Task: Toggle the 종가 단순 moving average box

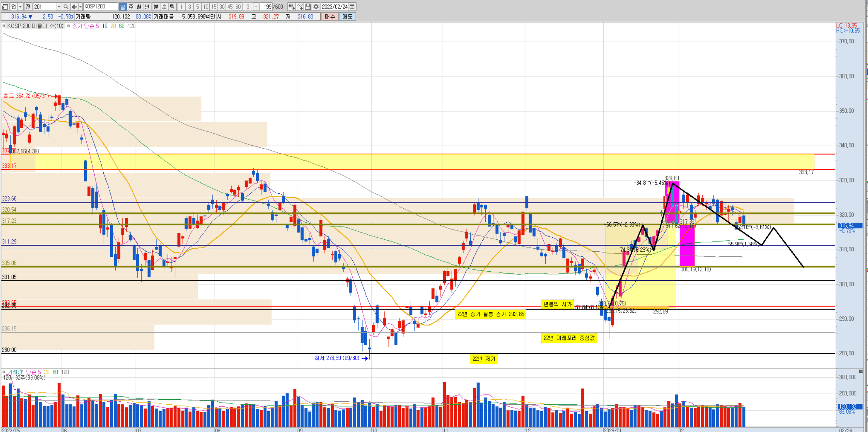Action: pos(69,26)
